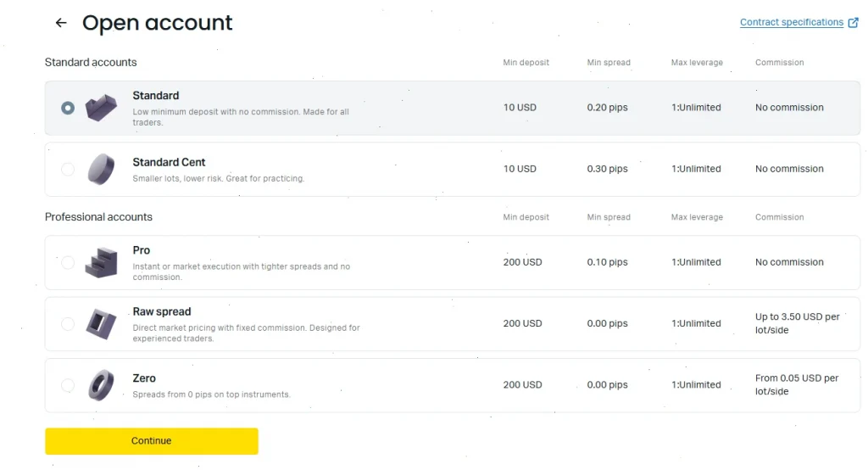Click 1:Unlimited leverage in the Zero row

(x=696, y=384)
